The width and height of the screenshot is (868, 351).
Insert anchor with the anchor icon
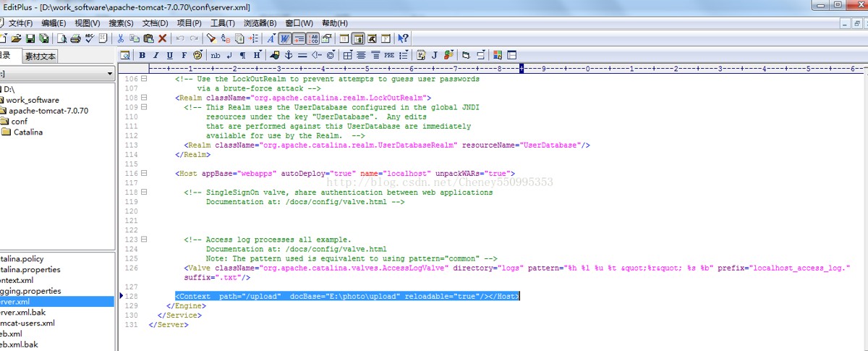coord(288,55)
